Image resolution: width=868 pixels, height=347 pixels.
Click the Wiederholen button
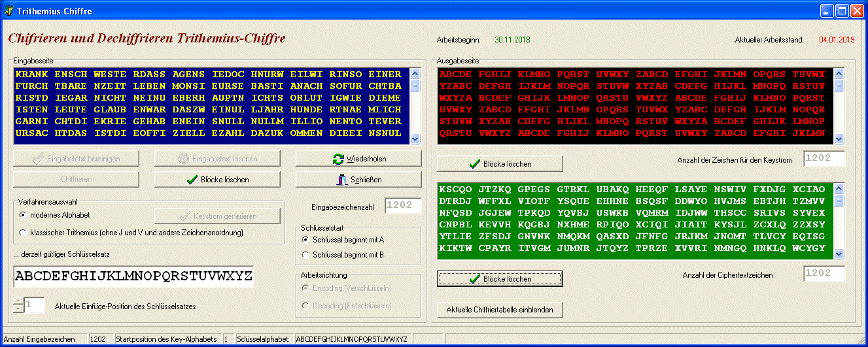(357, 159)
